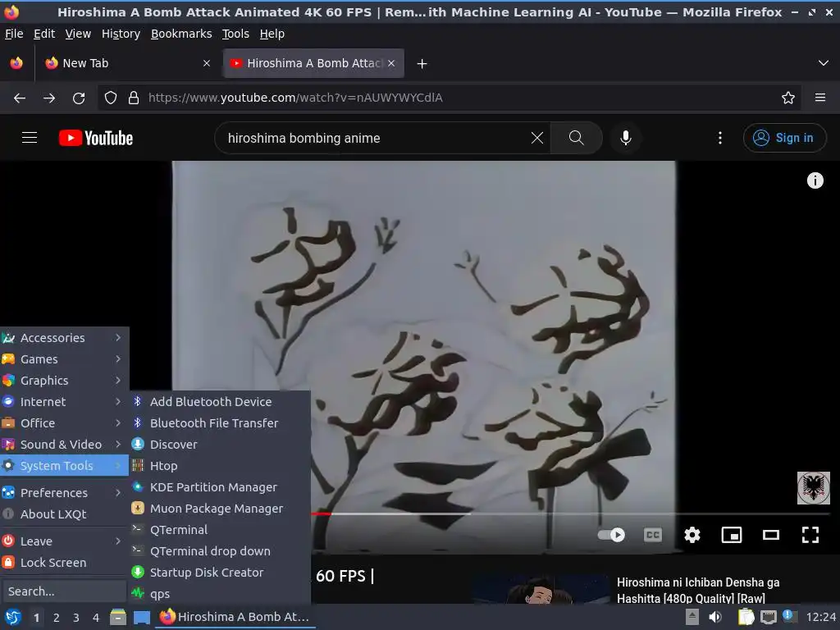Viewport: 840px width, 630px height.
Task: Expand Sound & Video submenu
Action: (x=64, y=445)
